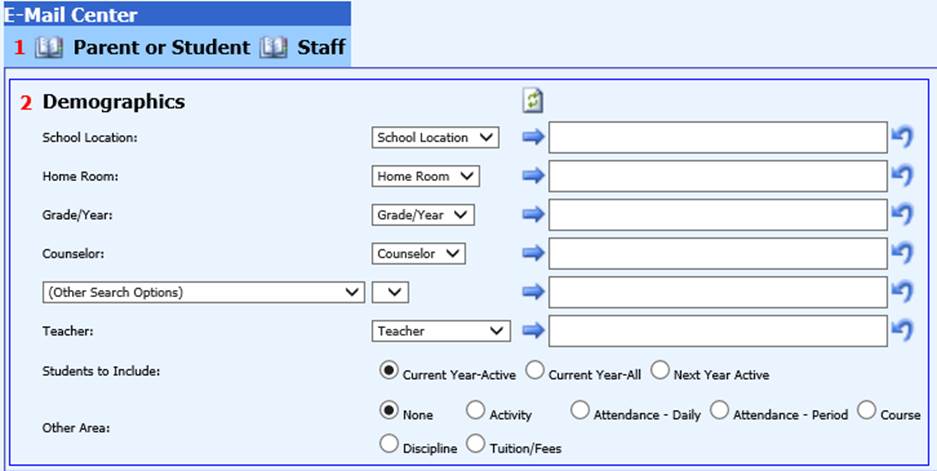Select the Discipline radio option
This screenshot has width=937, height=471.
389,446
